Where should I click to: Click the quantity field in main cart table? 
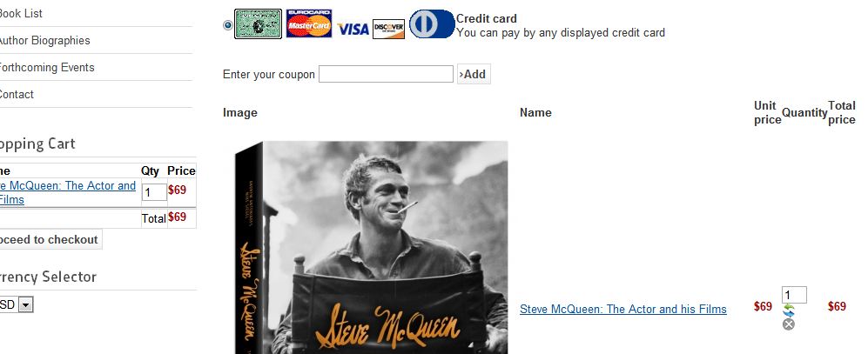(x=794, y=295)
